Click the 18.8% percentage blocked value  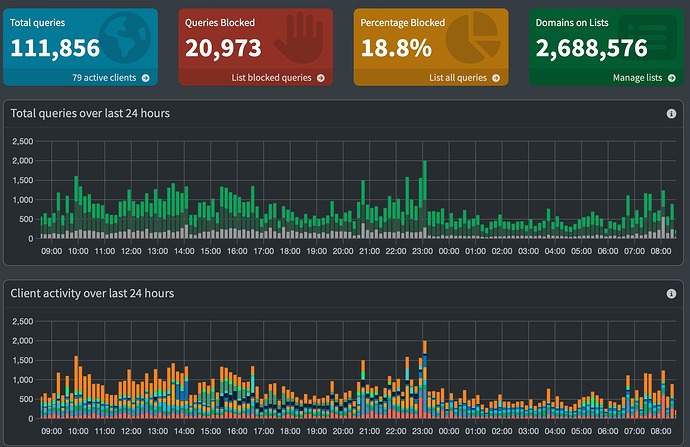(x=396, y=48)
